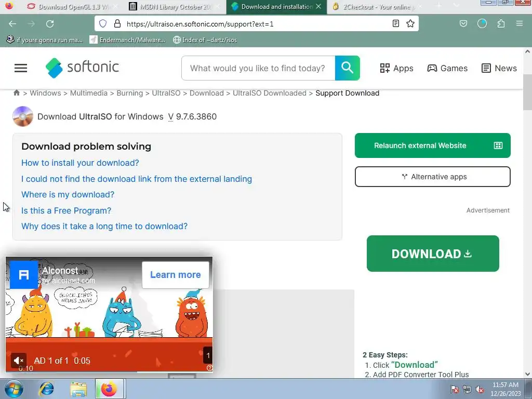Click Learn more on Alconost ad
The width and height of the screenshot is (532, 399).
176,275
